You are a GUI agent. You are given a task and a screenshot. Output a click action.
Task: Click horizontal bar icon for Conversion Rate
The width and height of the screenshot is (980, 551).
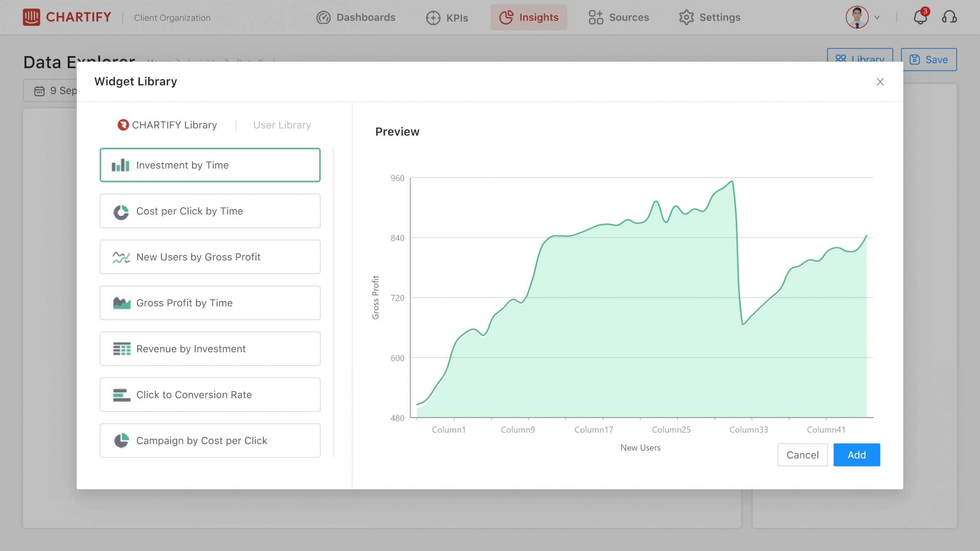click(x=122, y=395)
